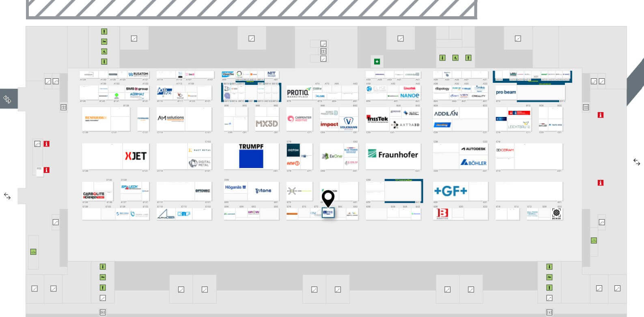Screen dimensions: 644x317
Task: Click the restaurant icon left of the Renishaw booth
Action: coord(63,107)
